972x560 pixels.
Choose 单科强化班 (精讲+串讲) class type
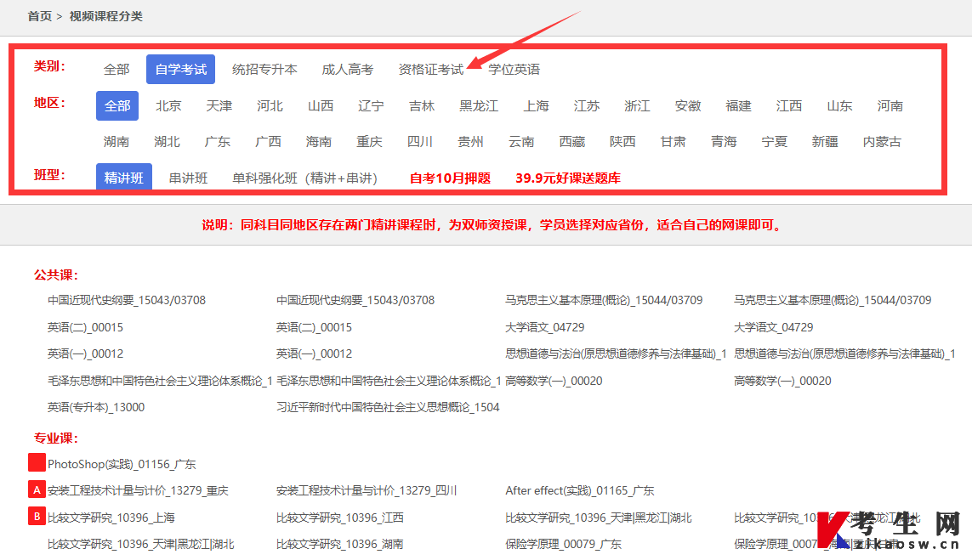click(304, 178)
